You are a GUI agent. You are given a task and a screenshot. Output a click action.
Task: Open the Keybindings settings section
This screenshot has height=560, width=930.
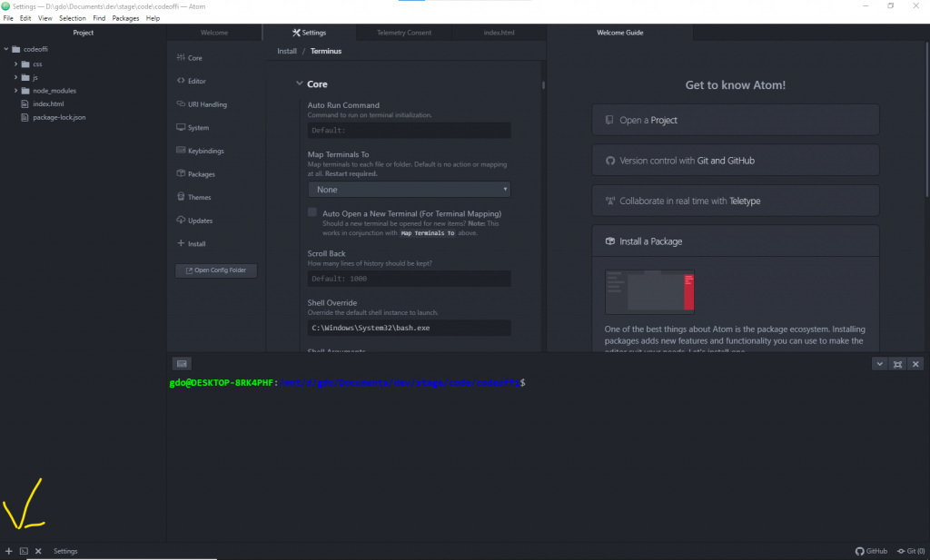click(201, 151)
